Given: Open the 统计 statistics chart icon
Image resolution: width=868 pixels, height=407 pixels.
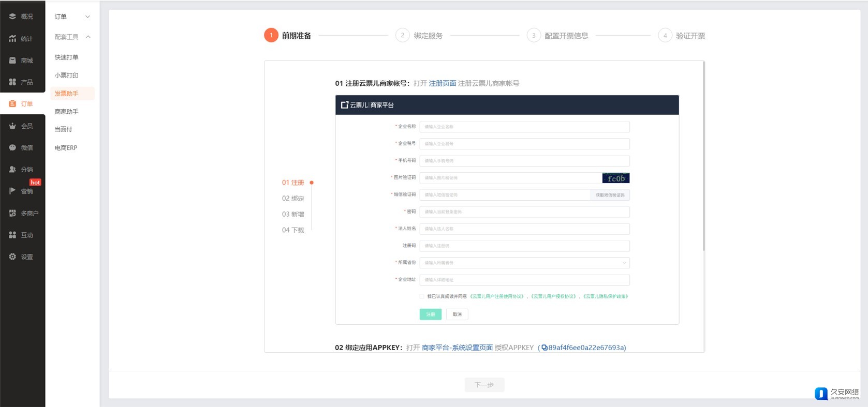Looking at the screenshot, I should (12, 39).
